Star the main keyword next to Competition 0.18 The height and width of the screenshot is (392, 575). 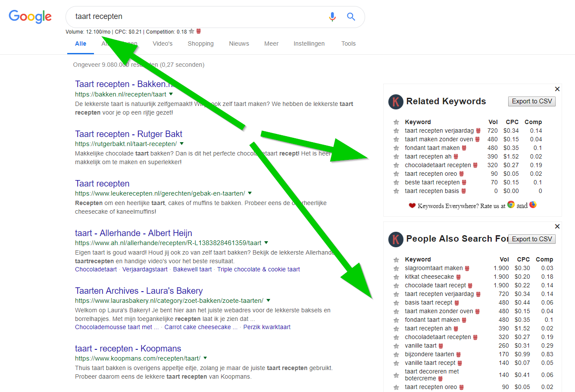pyautogui.click(x=191, y=31)
